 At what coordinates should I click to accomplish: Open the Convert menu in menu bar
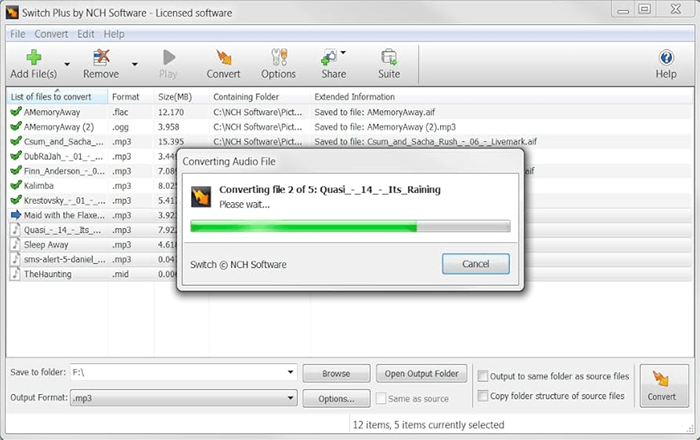pyautogui.click(x=51, y=34)
